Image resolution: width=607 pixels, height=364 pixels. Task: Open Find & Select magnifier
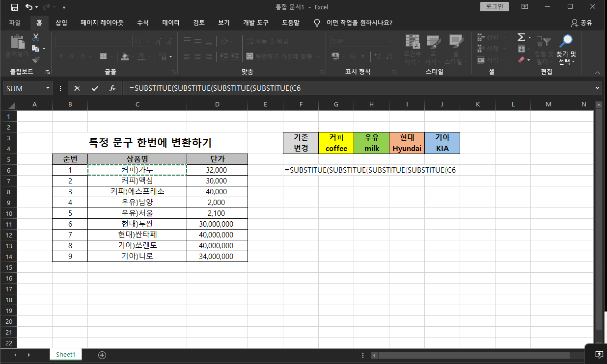pyautogui.click(x=567, y=41)
